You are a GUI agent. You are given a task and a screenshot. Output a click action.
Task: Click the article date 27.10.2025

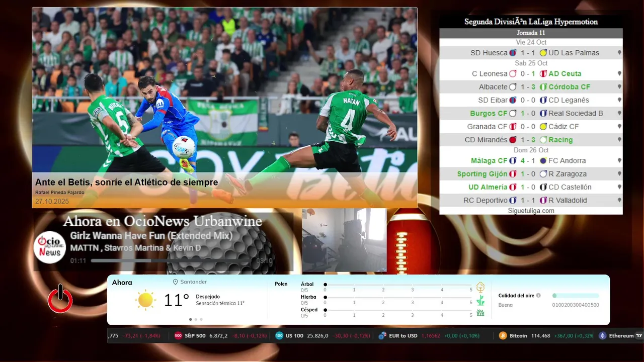pos(52,202)
